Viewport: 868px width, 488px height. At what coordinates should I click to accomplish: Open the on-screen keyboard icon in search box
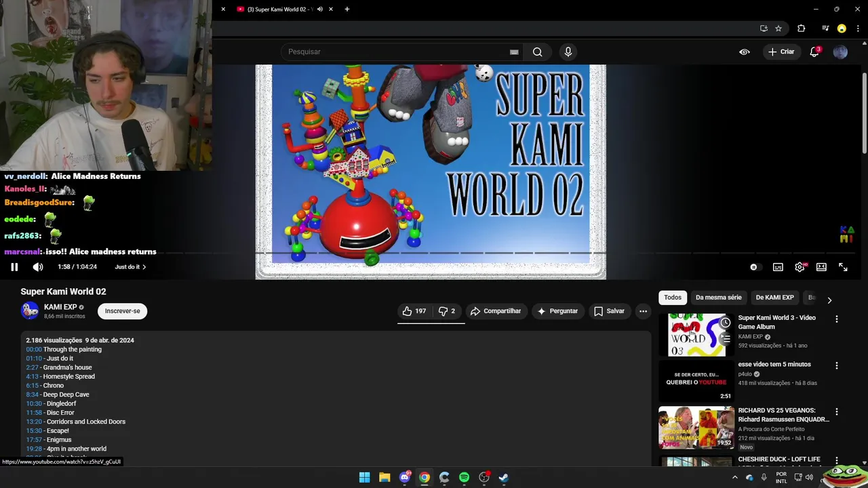click(x=514, y=52)
